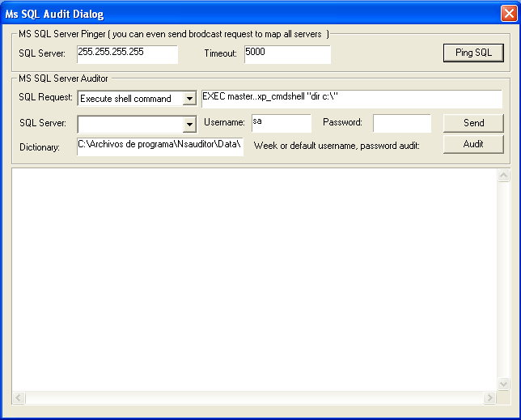The width and height of the screenshot is (521, 420).
Task: Click the horizontal scrollbar track
Action: coord(254,397)
